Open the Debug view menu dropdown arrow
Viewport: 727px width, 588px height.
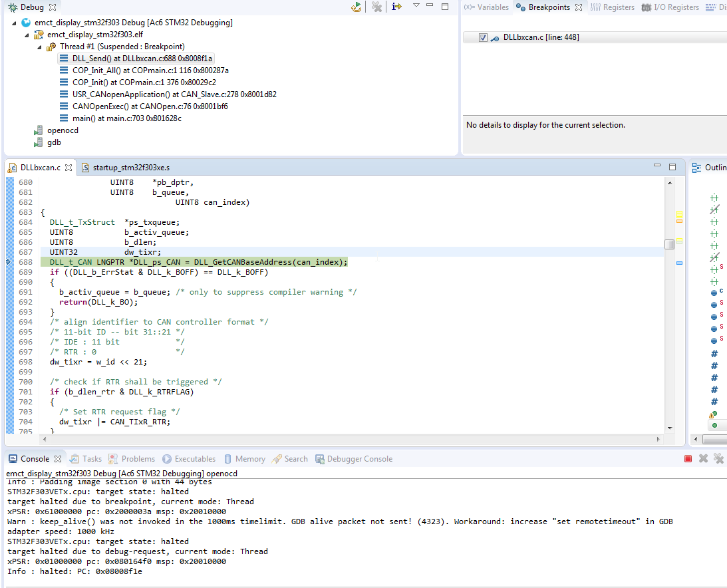[x=416, y=6]
